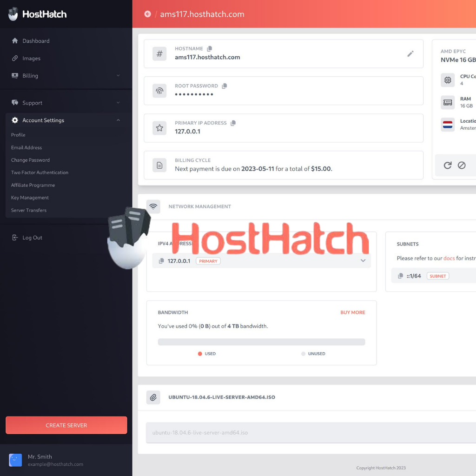Click the 16 GB RAM value
Screen dimensions: 476x476
(x=466, y=106)
